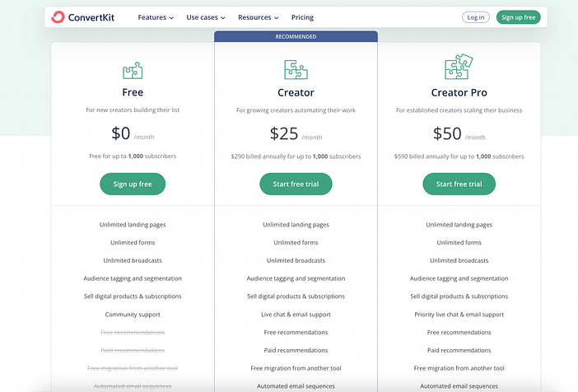Select the Creator plan heading
The height and width of the screenshot is (392, 578).
(296, 92)
